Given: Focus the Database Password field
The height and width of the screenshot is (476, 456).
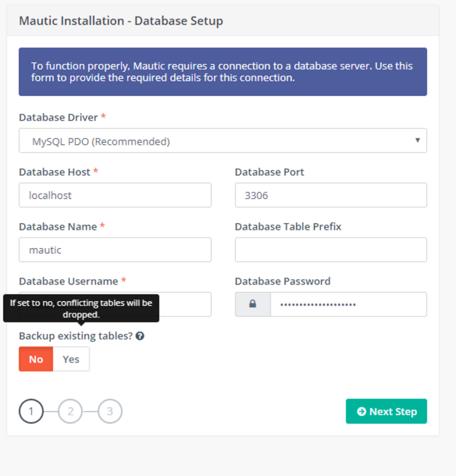Looking at the screenshot, I should pyautogui.click(x=349, y=304).
